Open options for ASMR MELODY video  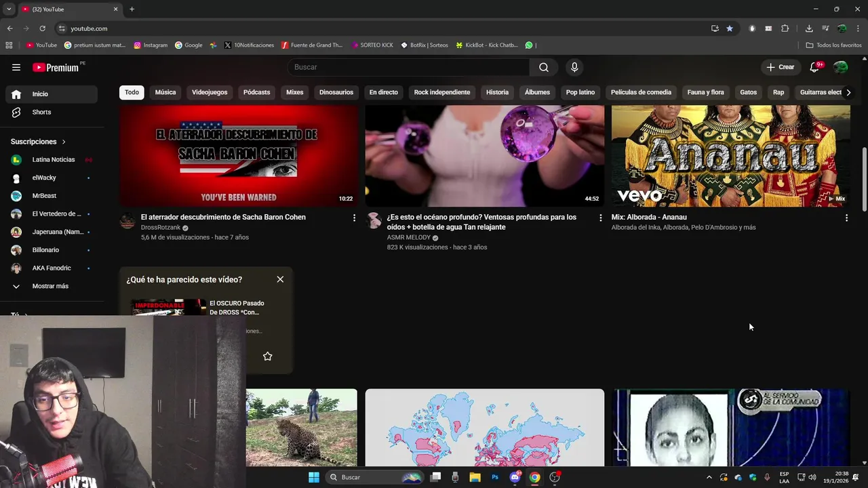coord(600,218)
